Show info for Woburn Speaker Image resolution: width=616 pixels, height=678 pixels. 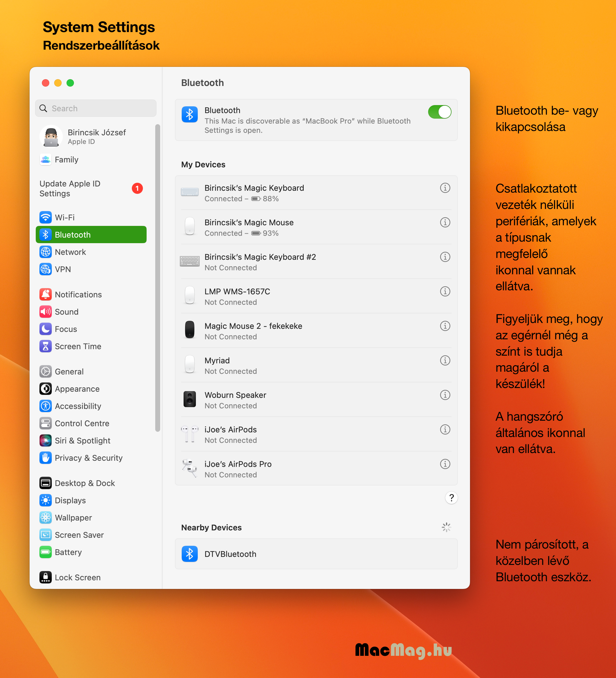[x=445, y=395]
